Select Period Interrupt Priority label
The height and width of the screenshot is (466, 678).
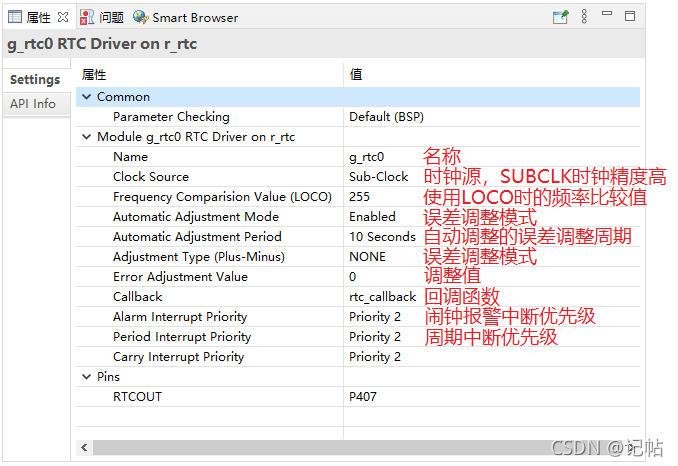tap(182, 337)
